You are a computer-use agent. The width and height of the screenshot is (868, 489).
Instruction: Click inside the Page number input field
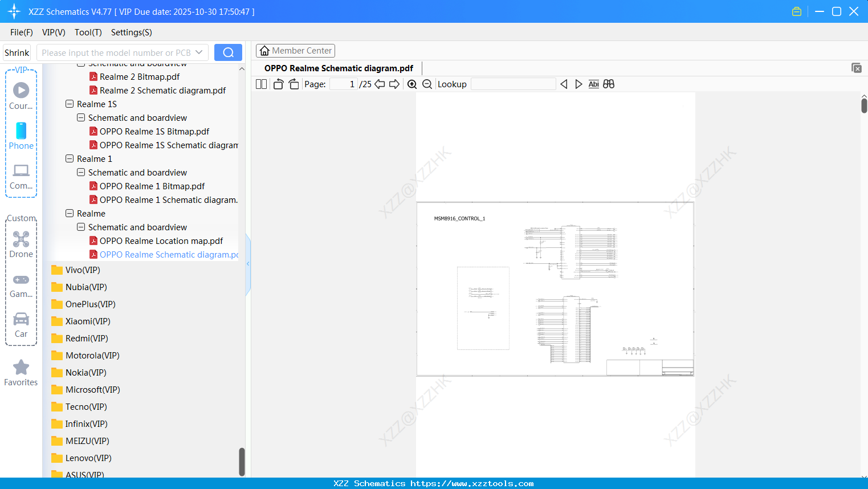coord(343,84)
